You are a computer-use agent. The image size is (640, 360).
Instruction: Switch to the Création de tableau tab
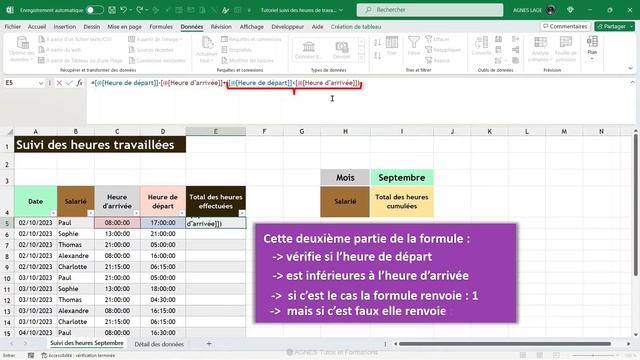(x=356, y=27)
